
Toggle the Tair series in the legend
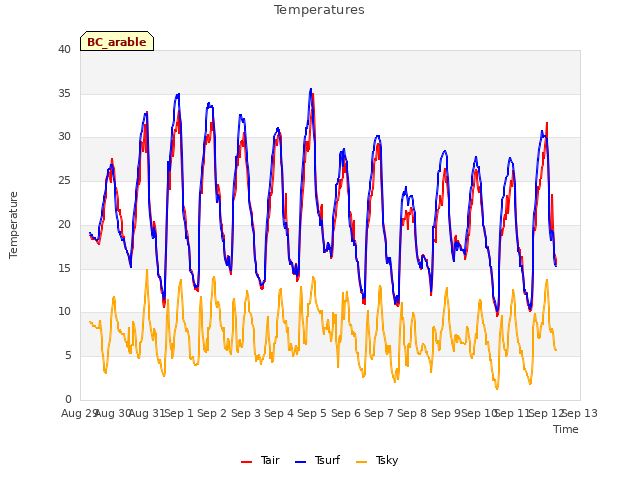[x=260, y=460]
